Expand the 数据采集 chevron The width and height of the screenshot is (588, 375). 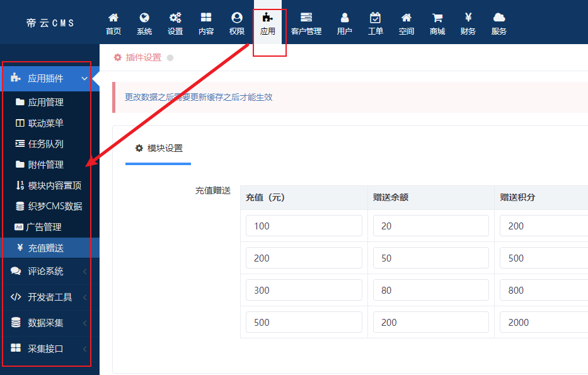coord(84,323)
